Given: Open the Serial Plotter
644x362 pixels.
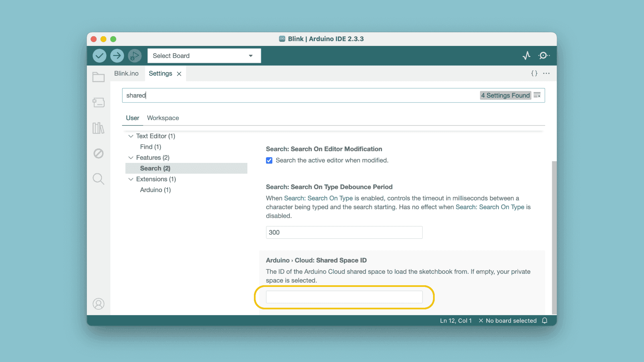Looking at the screenshot, I should (526, 56).
